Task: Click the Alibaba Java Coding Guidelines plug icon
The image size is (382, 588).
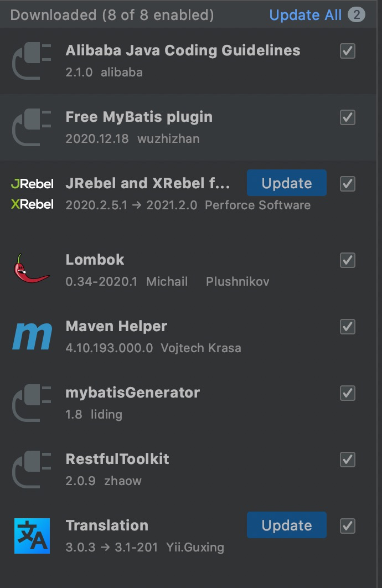Action: click(x=32, y=61)
